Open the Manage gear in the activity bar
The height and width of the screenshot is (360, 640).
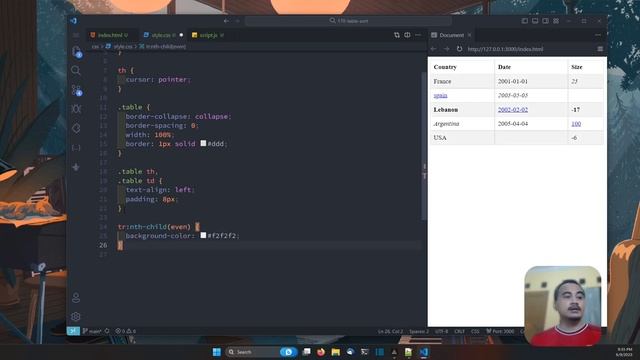coord(76,316)
